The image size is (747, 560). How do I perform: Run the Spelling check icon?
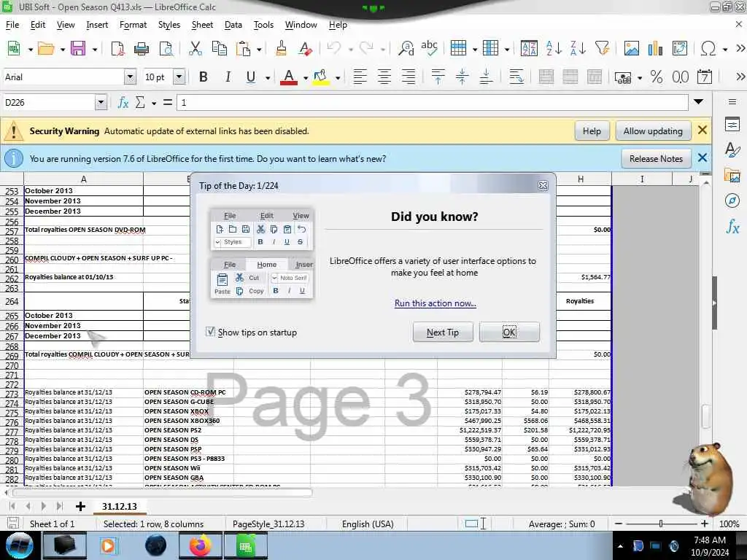[x=429, y=48]
